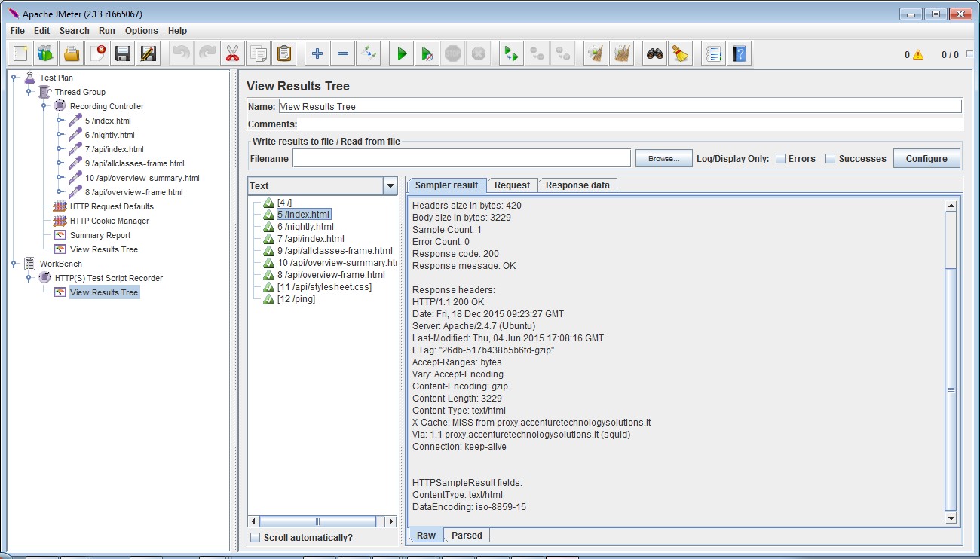Select the Sampler result tab
The image size is (980, 559).
[446, 185]
